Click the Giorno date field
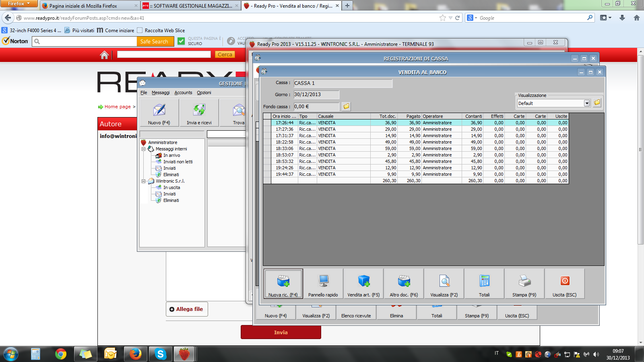The width and height of the screenshot is (644, 362). point(316,95)
